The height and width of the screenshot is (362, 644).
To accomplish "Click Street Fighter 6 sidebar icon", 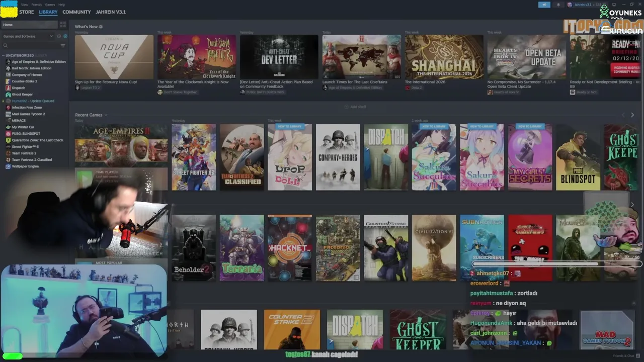I will pyautogui.click(x=8, y=147).
